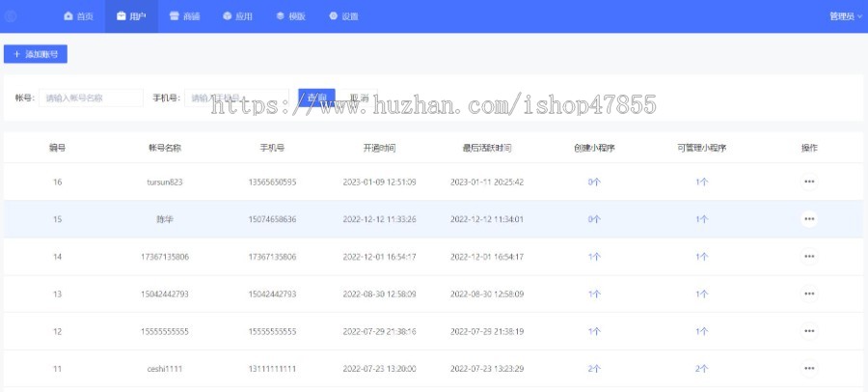
Task: Click the 取消 cancel button
Action: pos(359,98)
